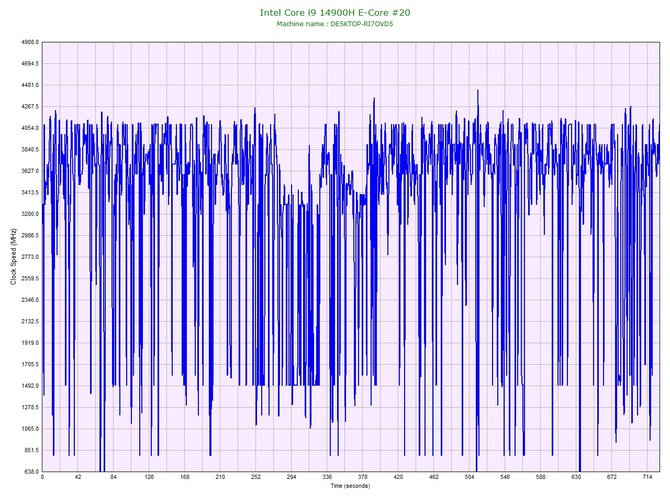Click the 630 tick on time axis
Viewport: 670px width, 503px height.
click(x=576, y=477)
